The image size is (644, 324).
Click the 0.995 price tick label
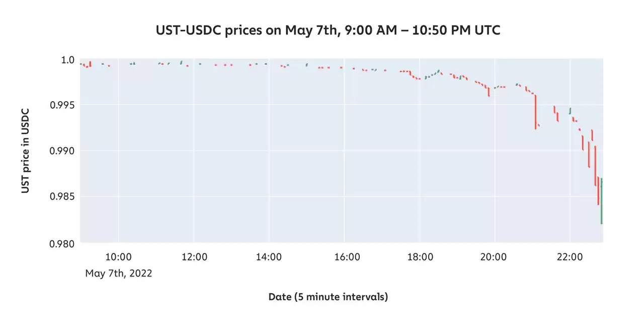click(62, 105)
